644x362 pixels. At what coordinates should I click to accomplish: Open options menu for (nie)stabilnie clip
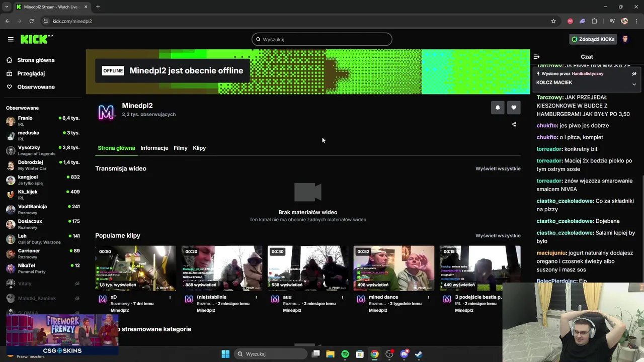point(256,298)
